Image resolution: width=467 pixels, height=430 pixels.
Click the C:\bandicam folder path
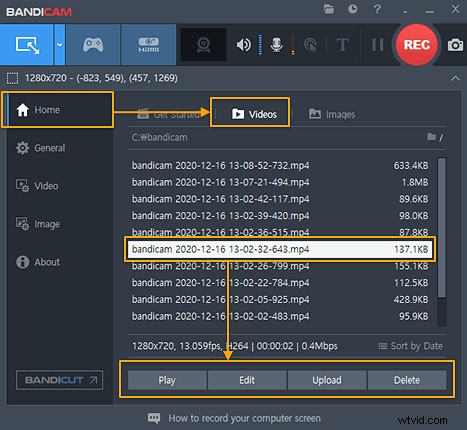coord(160,137)
